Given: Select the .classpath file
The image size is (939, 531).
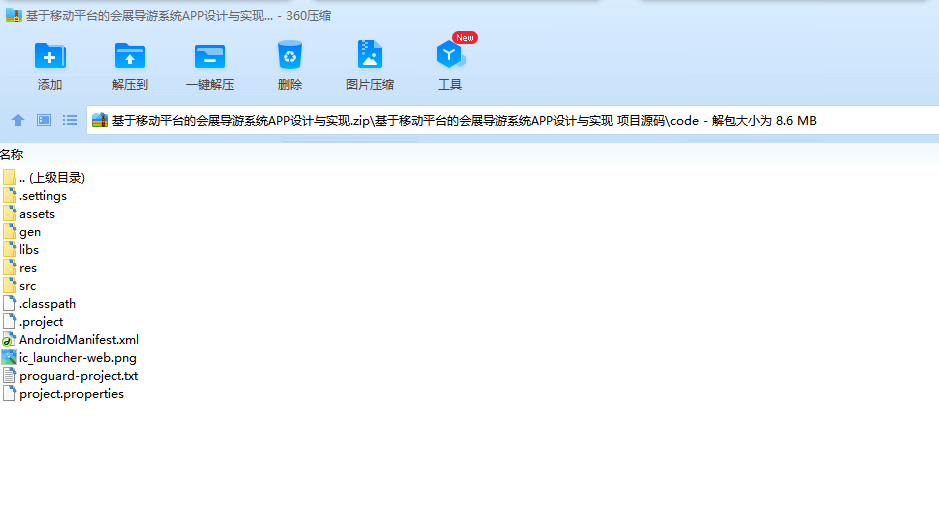Looking at the screenshot, I should (40, 304).
